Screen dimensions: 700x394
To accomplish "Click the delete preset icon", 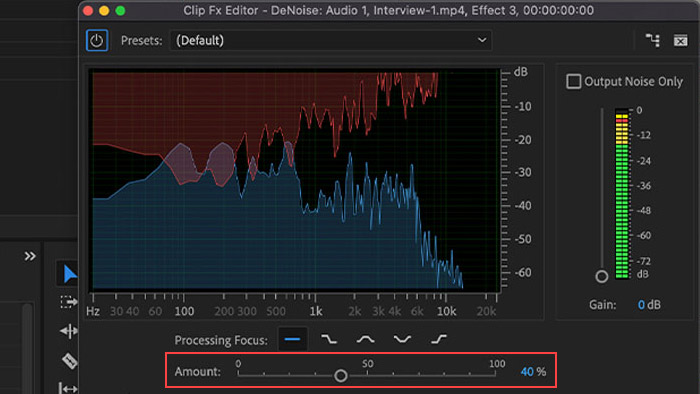I will click(680, 41).
